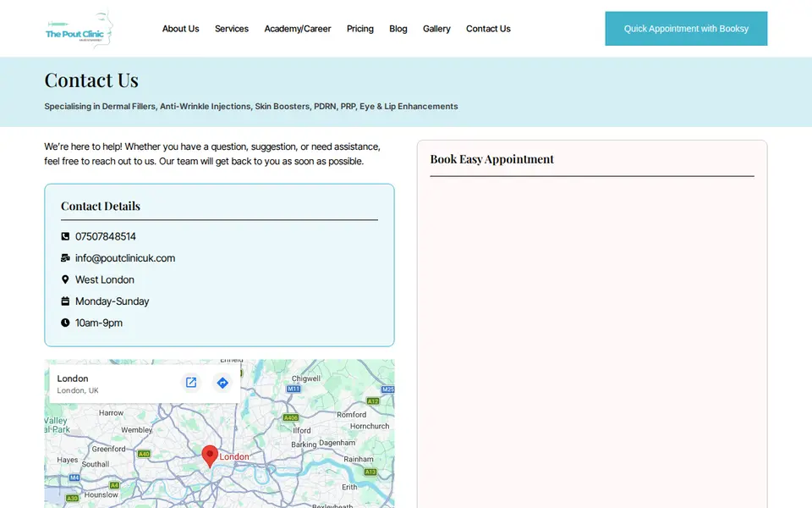Click the phone icon beside 07507848514

65,236
